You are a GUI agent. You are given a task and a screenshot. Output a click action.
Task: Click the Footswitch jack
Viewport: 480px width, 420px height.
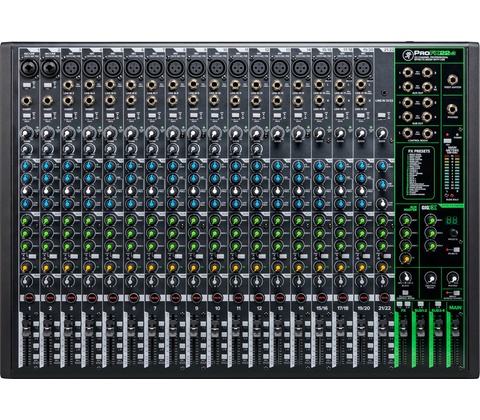point(452,80)
